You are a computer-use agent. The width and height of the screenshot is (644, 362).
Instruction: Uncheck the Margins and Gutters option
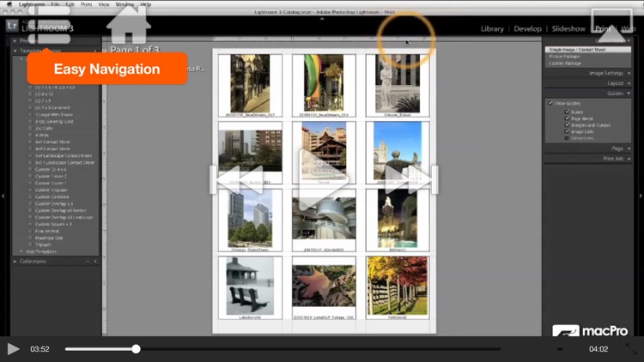click(567, 125)
